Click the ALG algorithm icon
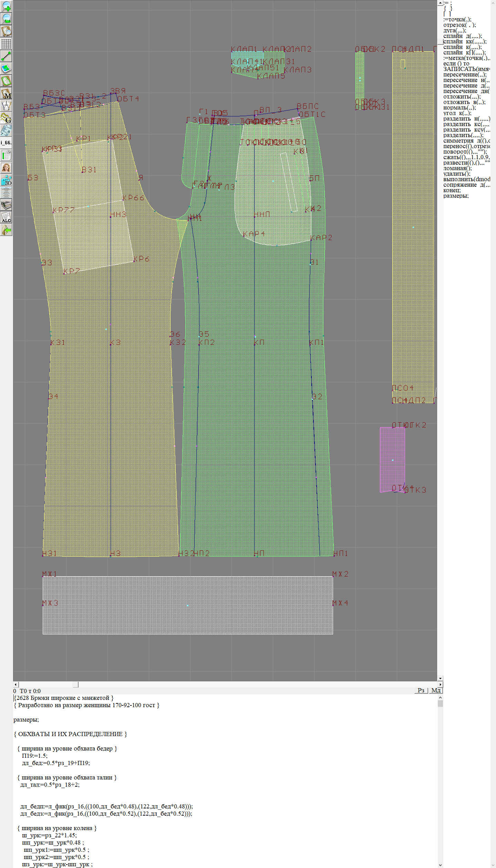This screenshot has width=496, height=868. [x=6, y=217]
